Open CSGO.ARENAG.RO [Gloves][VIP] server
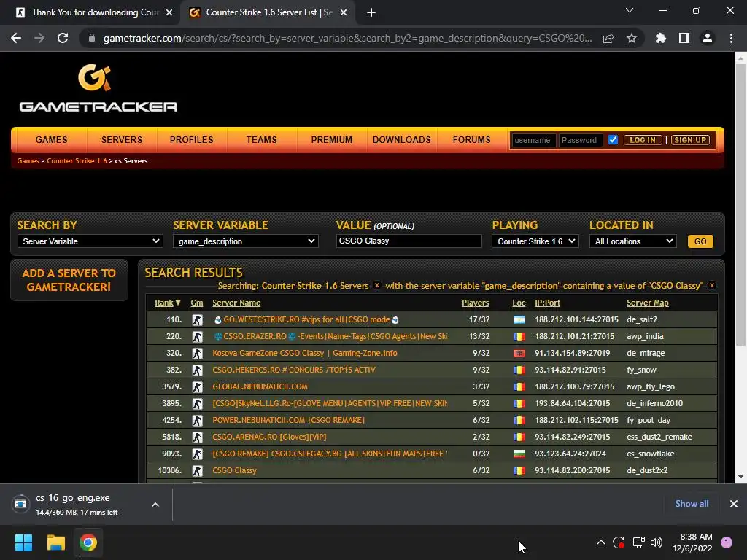 pyautogui.click(x=269, y=437)
